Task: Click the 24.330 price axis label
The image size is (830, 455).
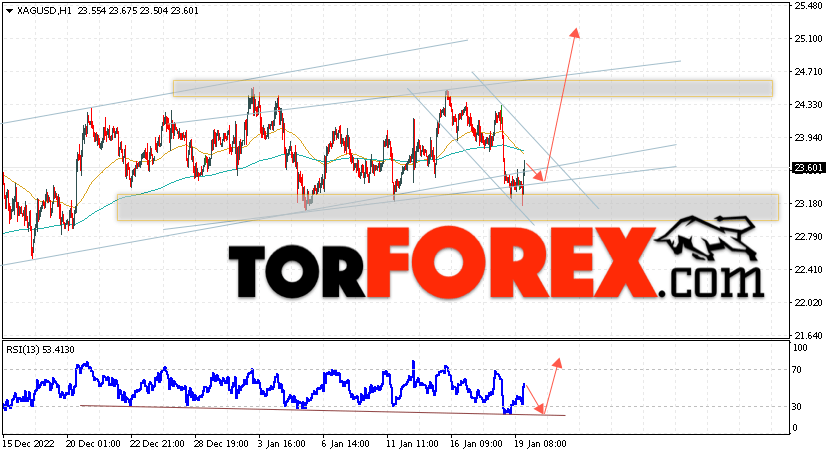Action: [x=808, y=105]
